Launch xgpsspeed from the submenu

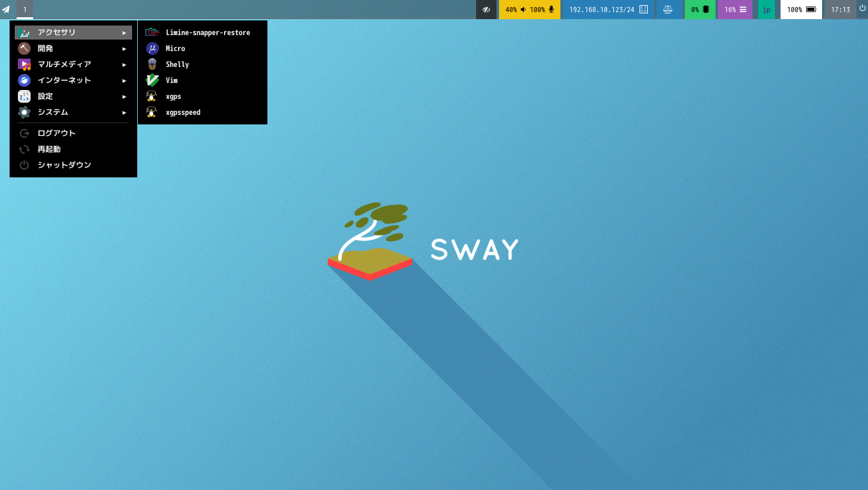tap(202, 112)
